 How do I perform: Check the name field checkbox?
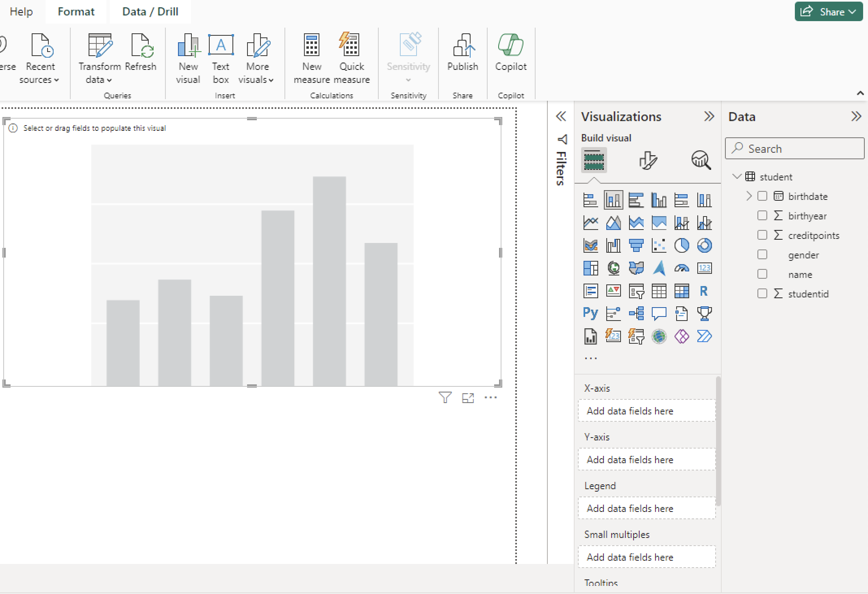click(x=762, y=274)
